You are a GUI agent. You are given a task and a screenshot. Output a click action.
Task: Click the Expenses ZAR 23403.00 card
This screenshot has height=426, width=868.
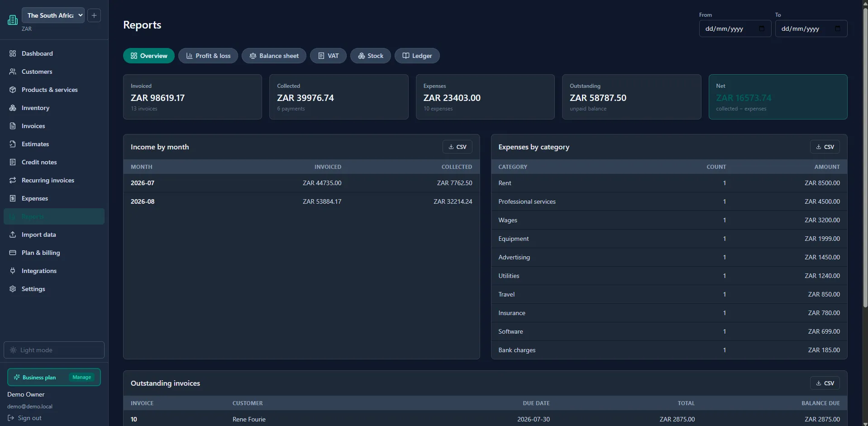click(x=485, y=97)
